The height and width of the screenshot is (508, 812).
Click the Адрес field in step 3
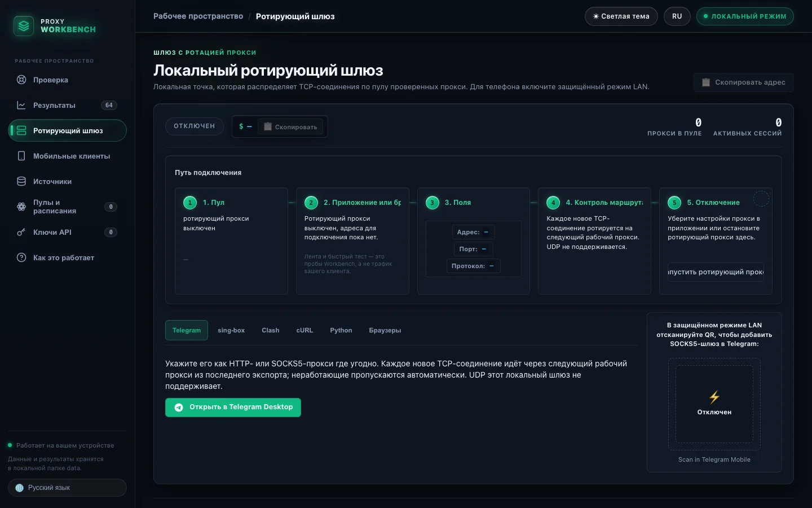coord(474,232)
